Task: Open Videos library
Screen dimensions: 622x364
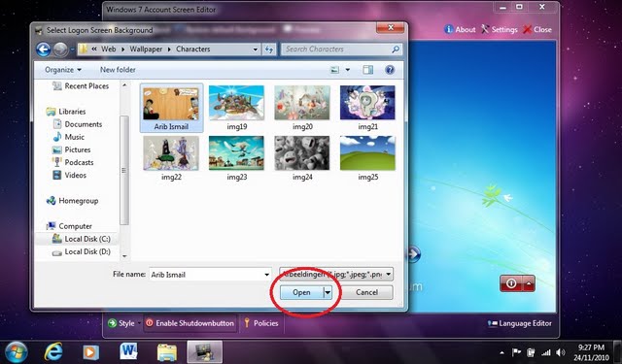Action: (x=69, y=175)
